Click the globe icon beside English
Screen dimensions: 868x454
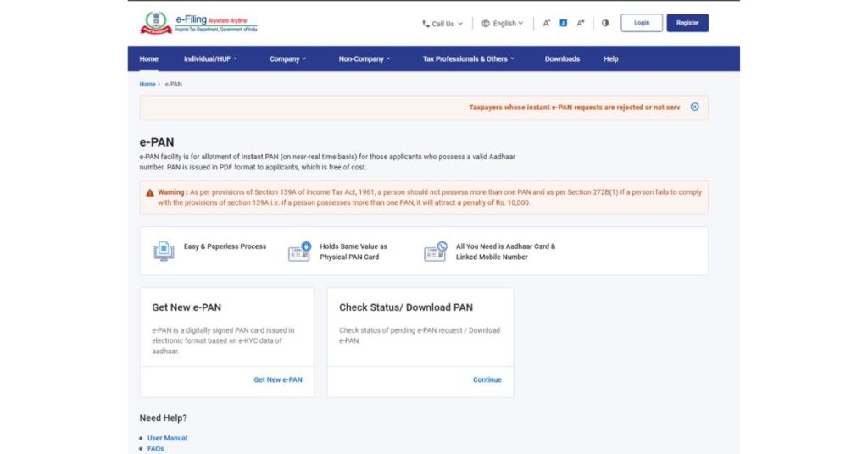[x=486, y=23]
